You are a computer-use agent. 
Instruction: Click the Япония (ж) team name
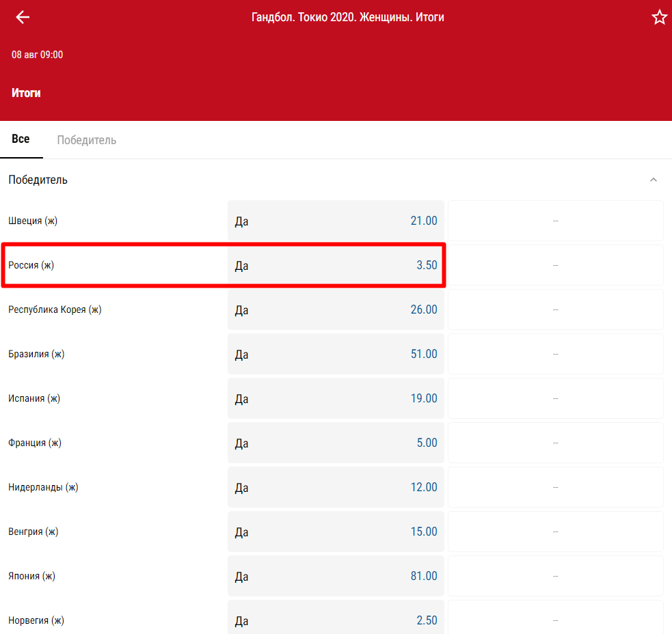[x=31, y=576]
